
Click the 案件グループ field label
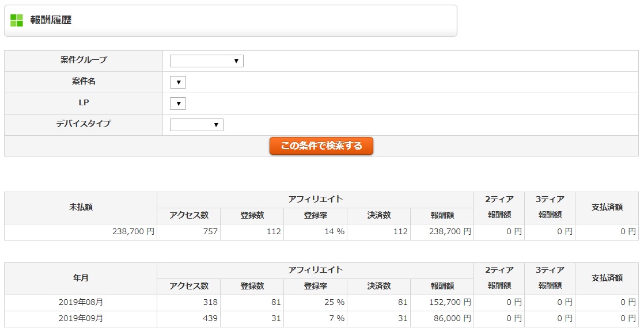coord(84,60)
